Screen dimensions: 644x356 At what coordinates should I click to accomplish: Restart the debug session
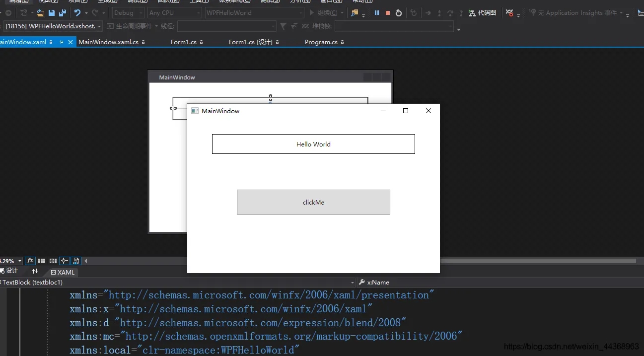point(399,13)
